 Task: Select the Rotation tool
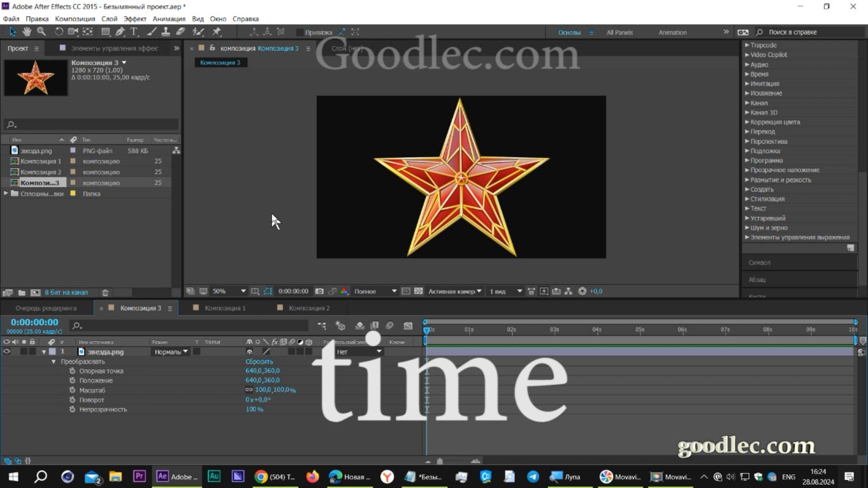59,32
